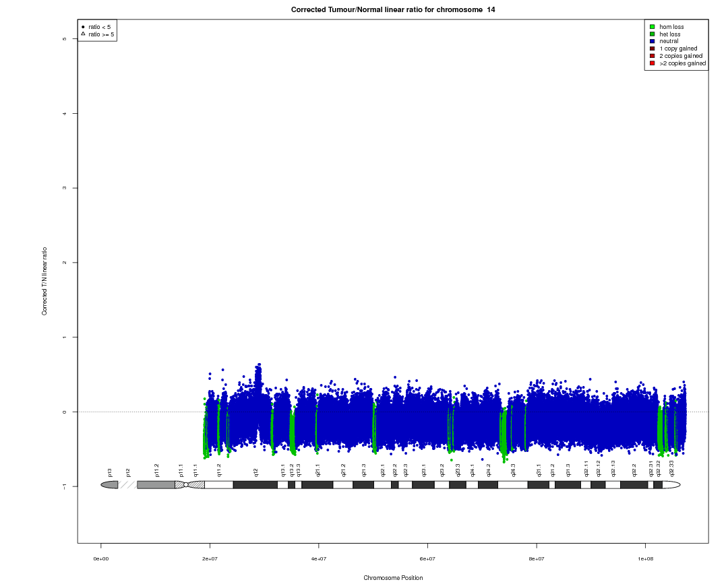Click the p12 cytoband label
This screenshot has width=728, height=582.
pyautogui.click(x=128, y=473)
